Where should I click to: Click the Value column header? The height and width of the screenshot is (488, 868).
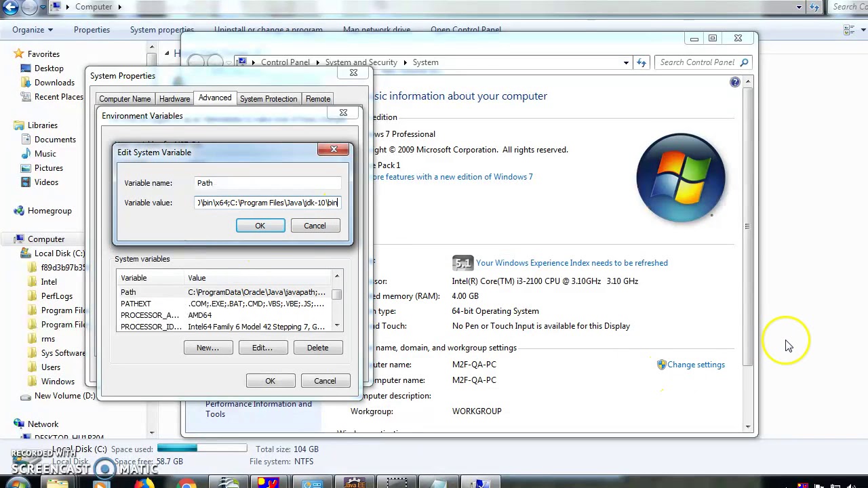pyautogui.click(x=258, y=278)
